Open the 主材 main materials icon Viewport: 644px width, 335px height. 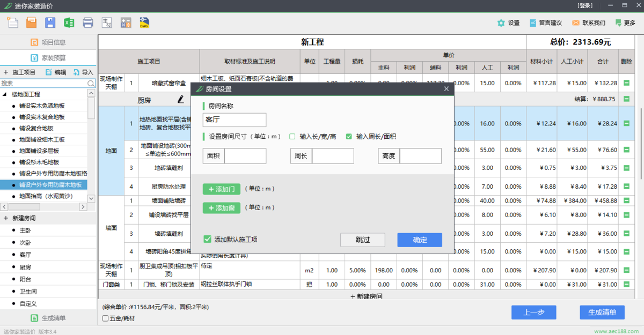(x=107, y=23)
